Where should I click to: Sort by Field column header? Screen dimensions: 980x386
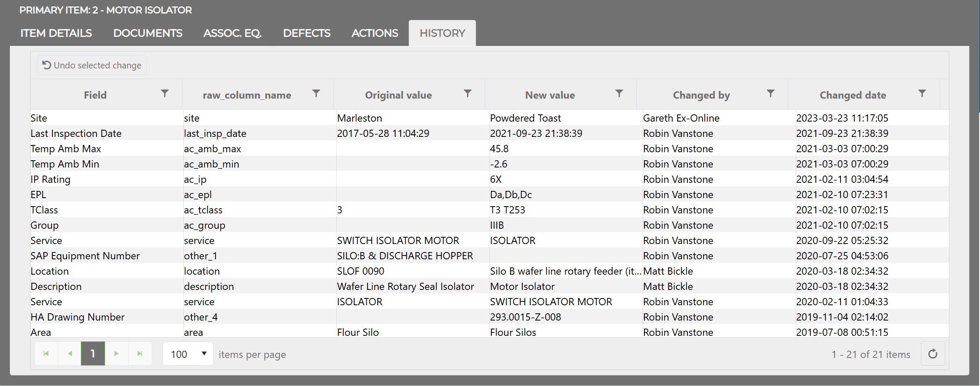[95, 95]
